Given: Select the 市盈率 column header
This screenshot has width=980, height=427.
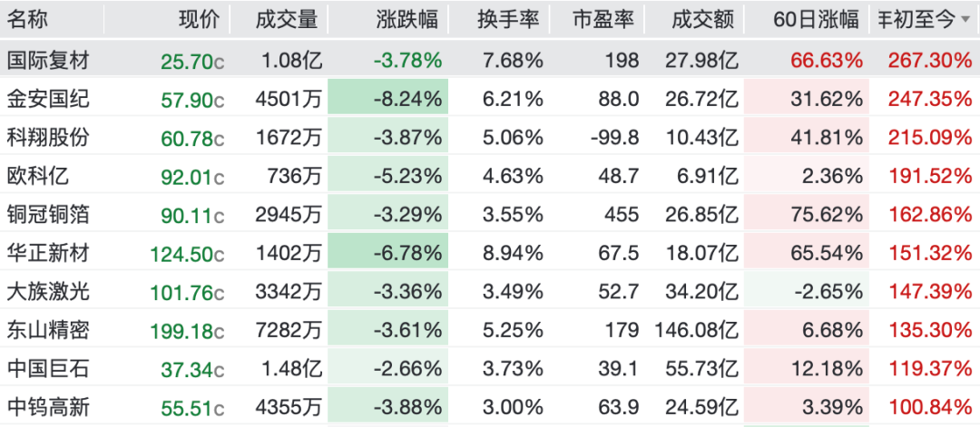Looking at the screenshot, I should click(603, 20).
